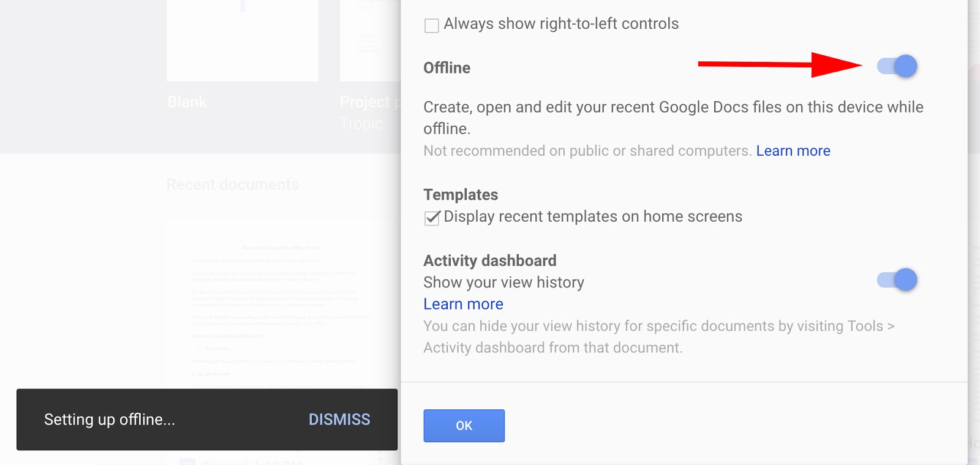Open Learn more link under Activity dashboard

point(463,304)
